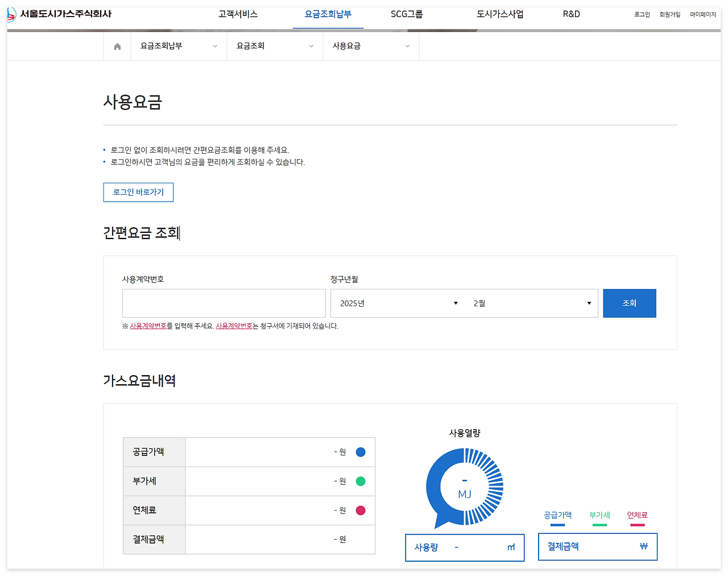The height and width of the screenshot is (576, 728).
Task: Focus the 사용계약번호 input field
Action: (x=224, y=303)
